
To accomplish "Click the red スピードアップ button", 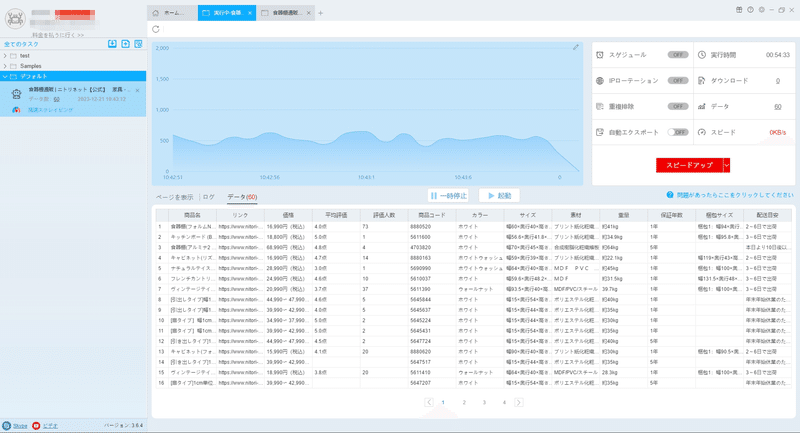I will click(x=689, y=165).
